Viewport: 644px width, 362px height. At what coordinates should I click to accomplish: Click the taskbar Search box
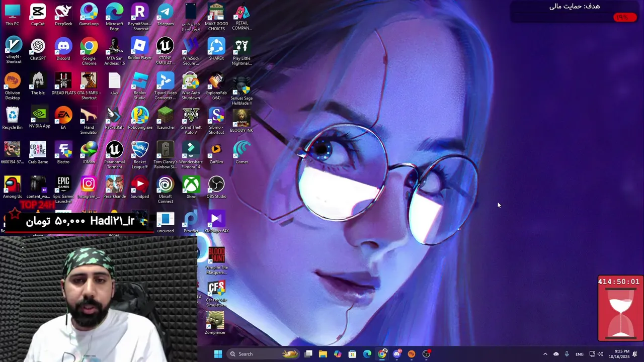tap(263, 354)
